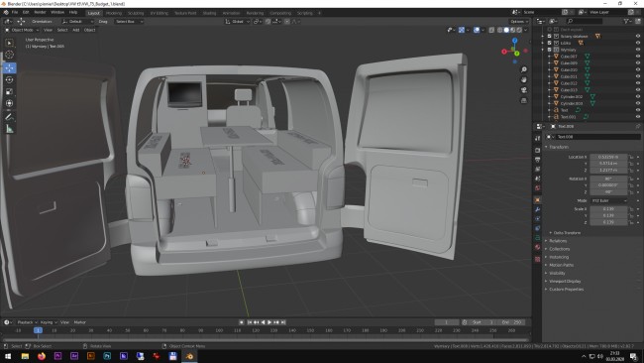Open the View Layer properties tab
The image size is (644, 363).
click(538, 169)
